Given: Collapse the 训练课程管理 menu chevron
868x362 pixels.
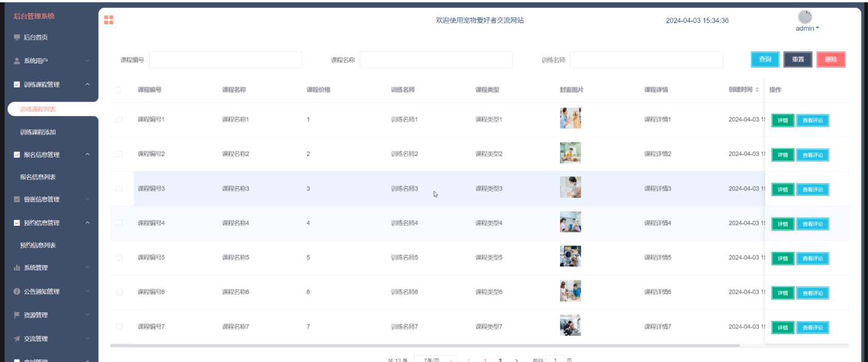Looking at the screenshot, I should point(88,85).
